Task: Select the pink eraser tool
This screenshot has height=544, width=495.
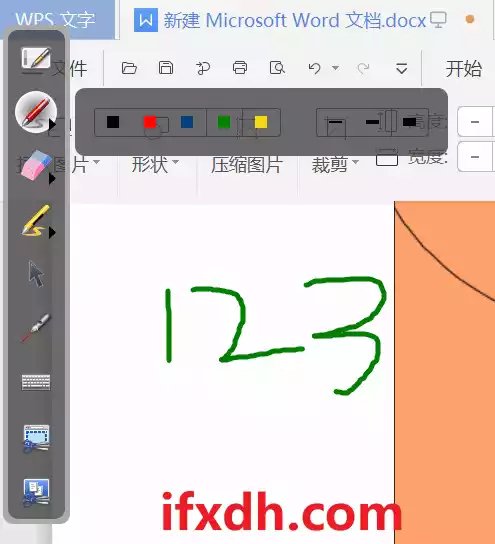Action: click(x=36, y=165)
